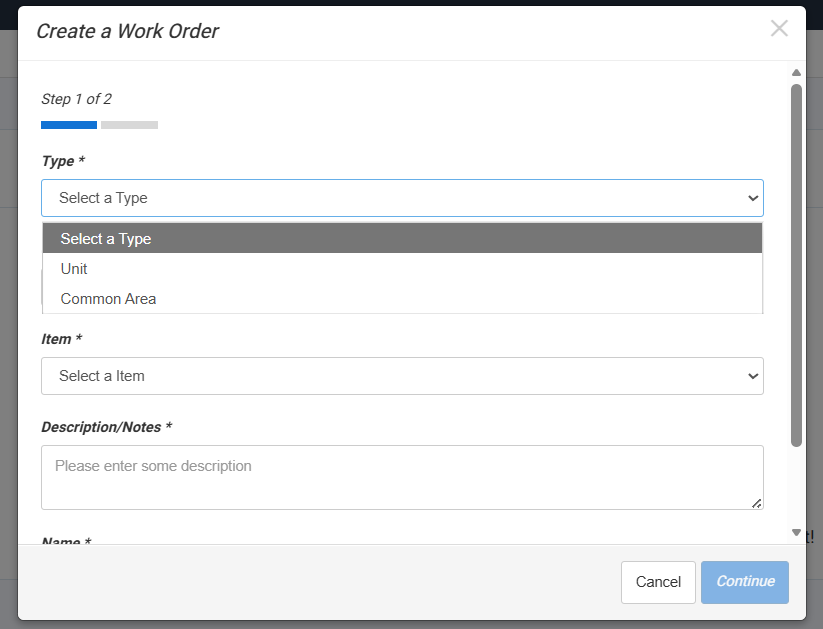Open the Item dropdown

click(x=402, y=376)
